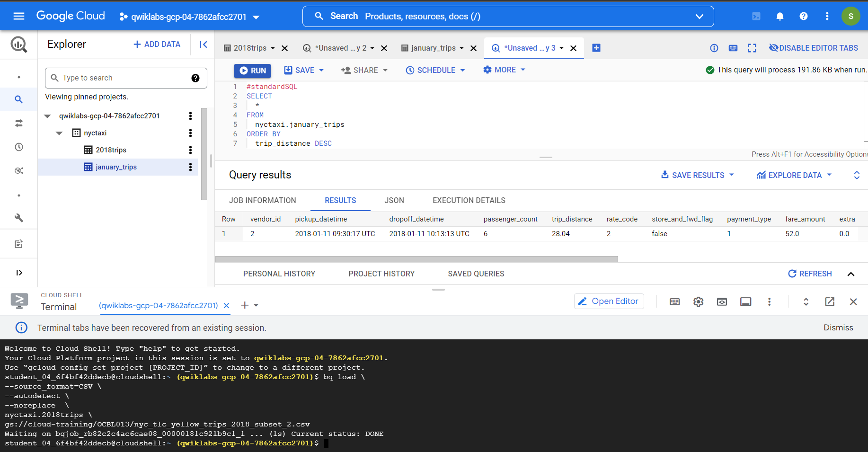Viewport: 868px width, 452px height.
Task: Open the user account avatar
Action: pos(850,17)
